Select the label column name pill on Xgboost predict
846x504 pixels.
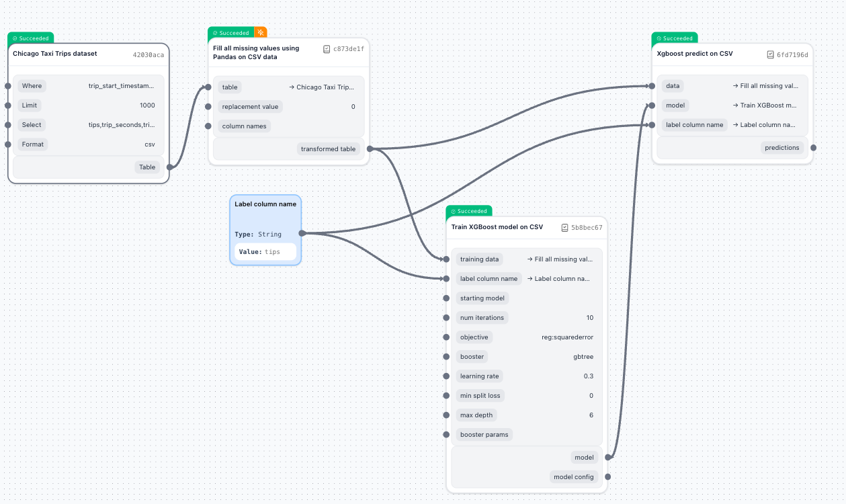694,124
